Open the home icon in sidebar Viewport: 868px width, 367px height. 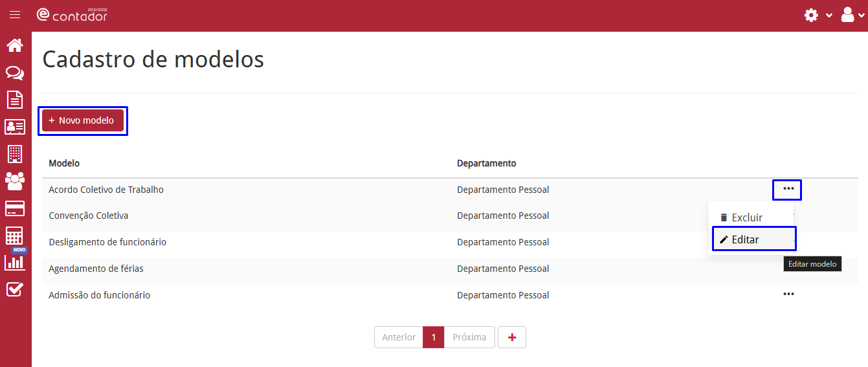pos(15,45)
